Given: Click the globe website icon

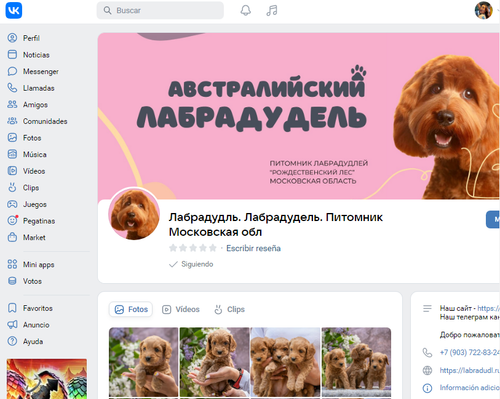Looking at the screenshot, I should [x=427, y=370].
